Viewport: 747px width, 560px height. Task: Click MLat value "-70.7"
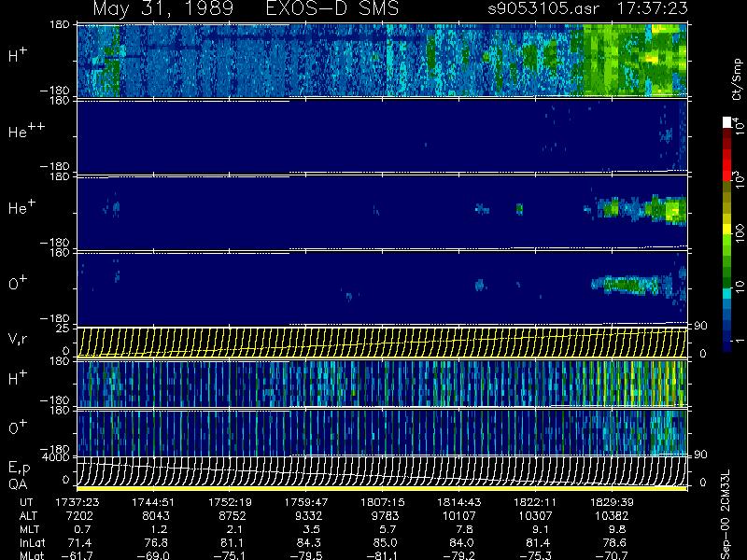coord(612,555)
